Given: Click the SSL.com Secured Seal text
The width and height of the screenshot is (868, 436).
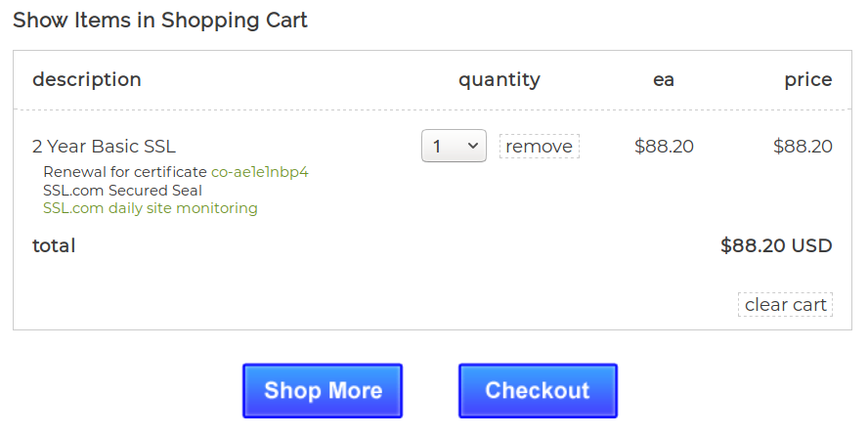Looking at the screenshot, I should click(122, 191).
